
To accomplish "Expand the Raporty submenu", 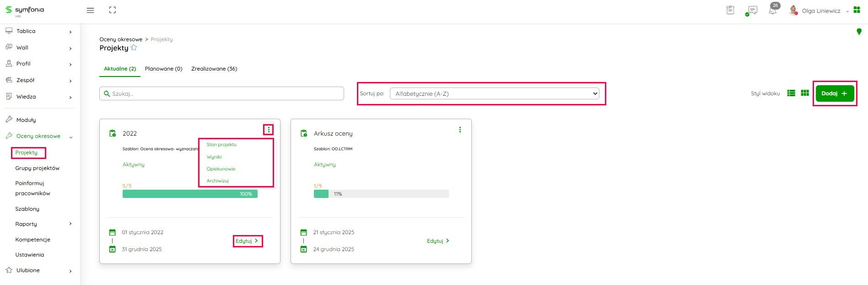I will coord(70,224).
